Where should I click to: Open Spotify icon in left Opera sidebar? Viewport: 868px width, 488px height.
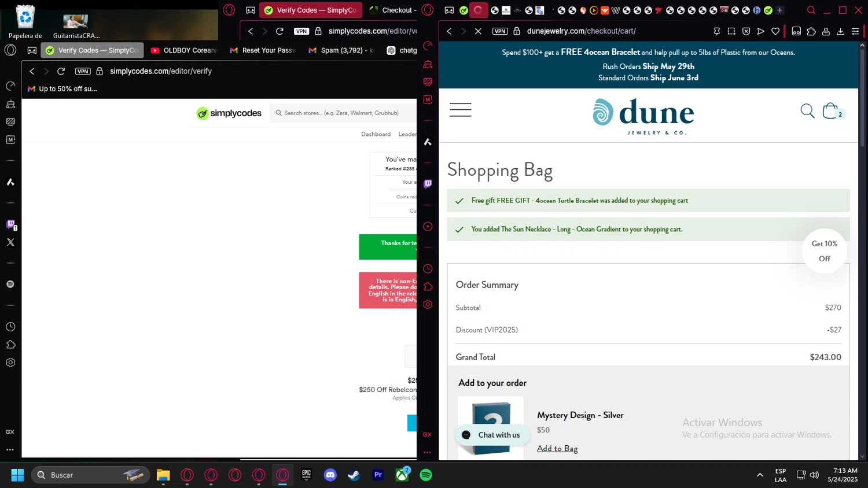click(10, 284)
